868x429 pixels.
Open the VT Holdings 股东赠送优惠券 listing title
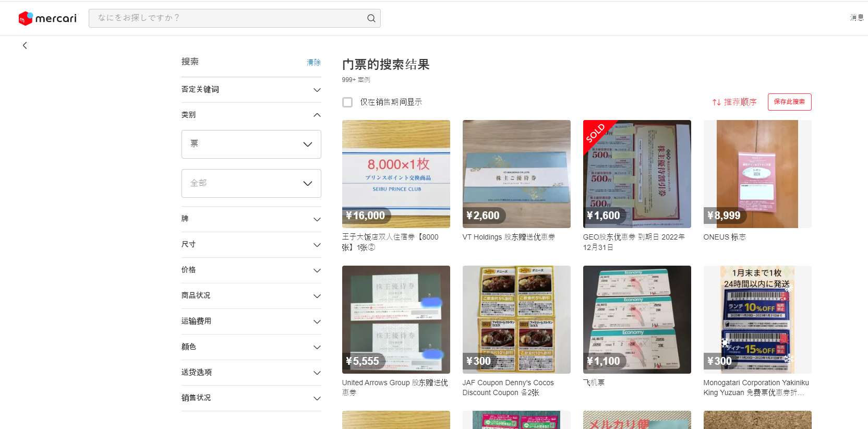[509, 237]
